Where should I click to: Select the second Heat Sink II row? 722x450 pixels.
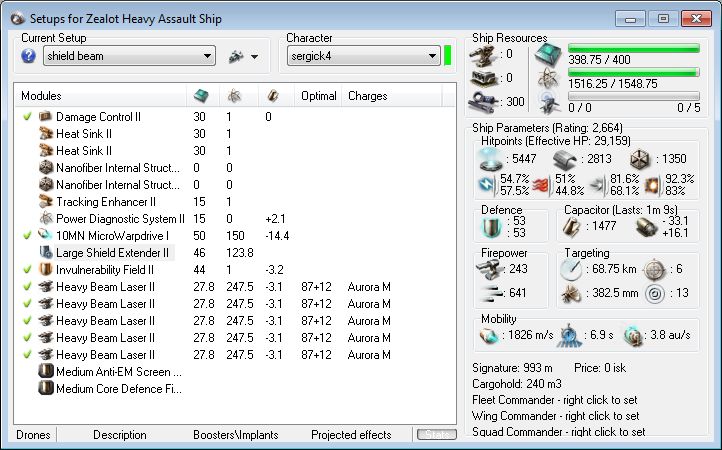[x=235, y=151]
